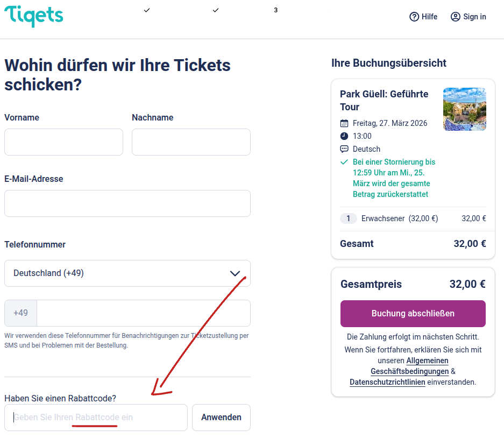
Task: Click the calendar icon beside the booking date
Action: pos(344,123)
